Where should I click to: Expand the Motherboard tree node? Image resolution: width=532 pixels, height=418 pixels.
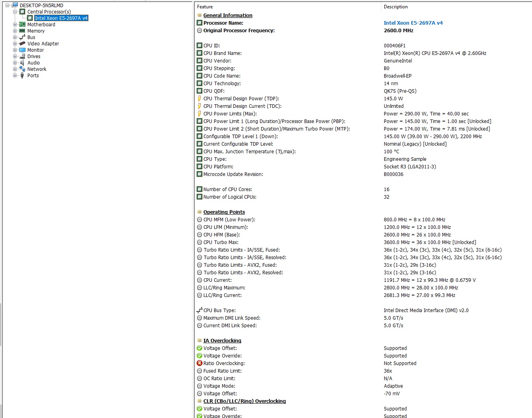[15, 25]
